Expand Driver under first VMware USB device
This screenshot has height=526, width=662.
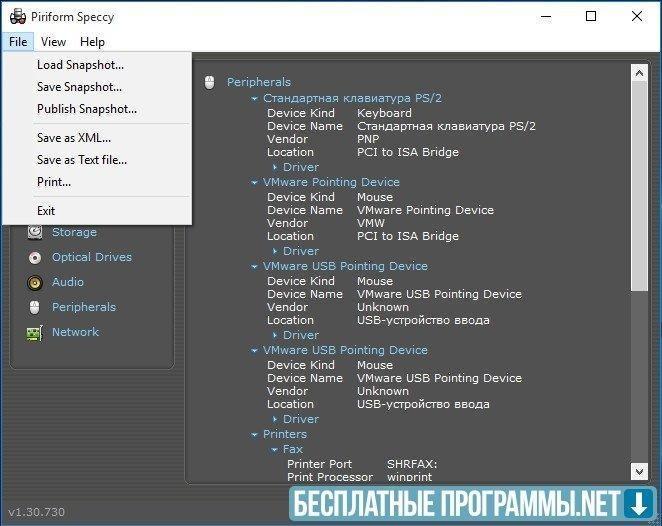(275, 335)
